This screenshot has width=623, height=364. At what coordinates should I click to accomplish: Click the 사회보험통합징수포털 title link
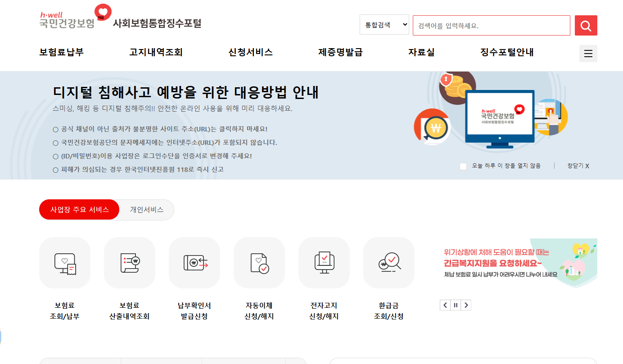(157, 23)
